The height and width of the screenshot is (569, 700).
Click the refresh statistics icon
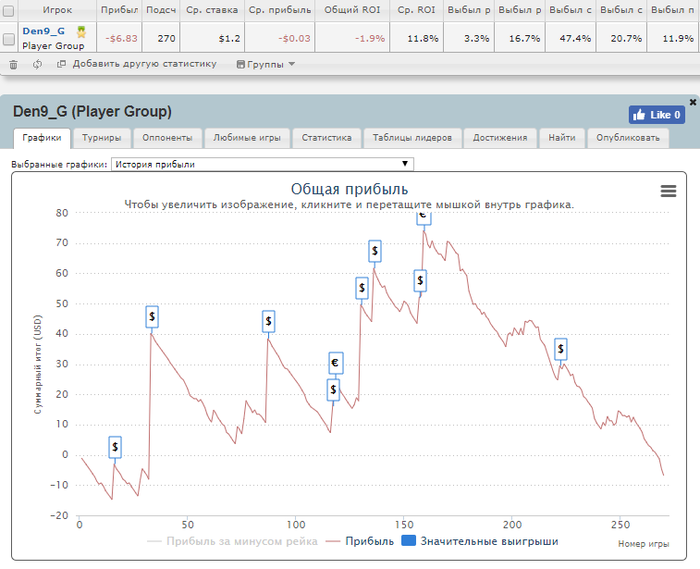[x=37, y=64]
